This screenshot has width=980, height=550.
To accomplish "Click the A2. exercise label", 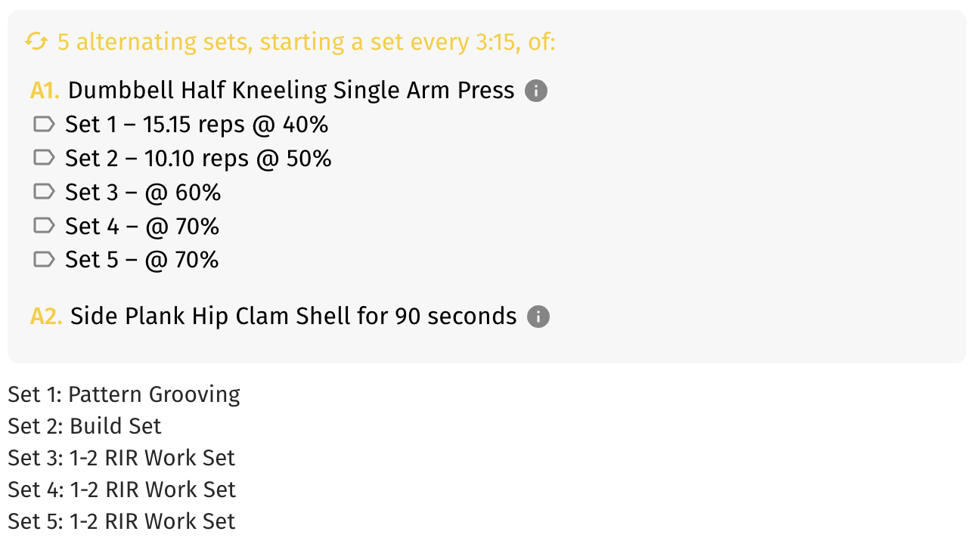I will 46,316.
